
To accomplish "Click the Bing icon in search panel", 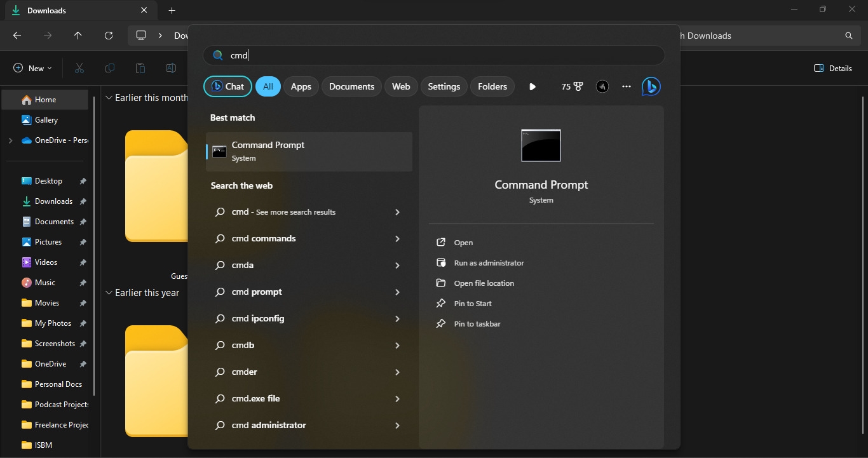I will (651, 86).
